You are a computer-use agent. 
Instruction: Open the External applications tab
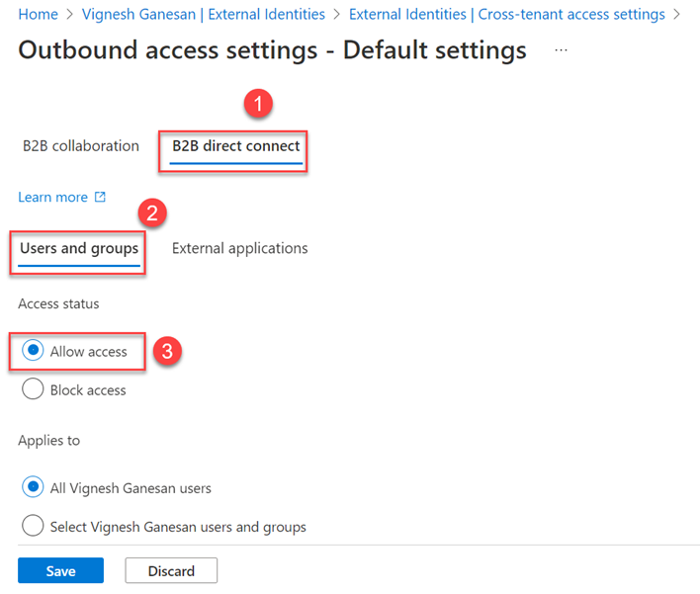coord(239,248)
